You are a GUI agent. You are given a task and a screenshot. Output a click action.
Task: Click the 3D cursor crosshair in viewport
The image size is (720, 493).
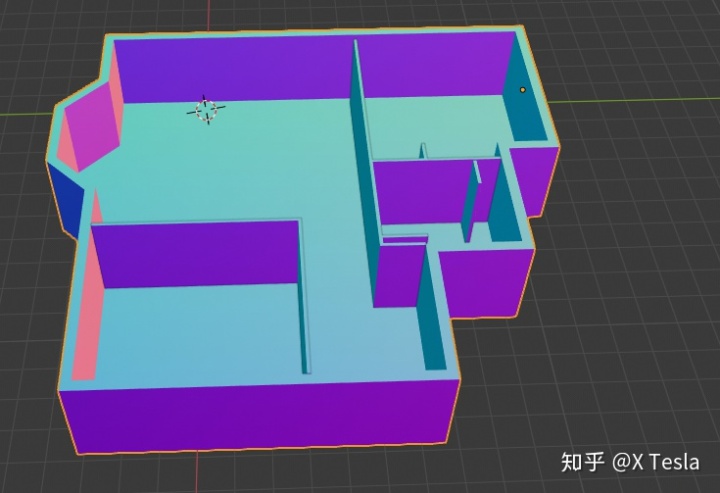click(206, 110)
